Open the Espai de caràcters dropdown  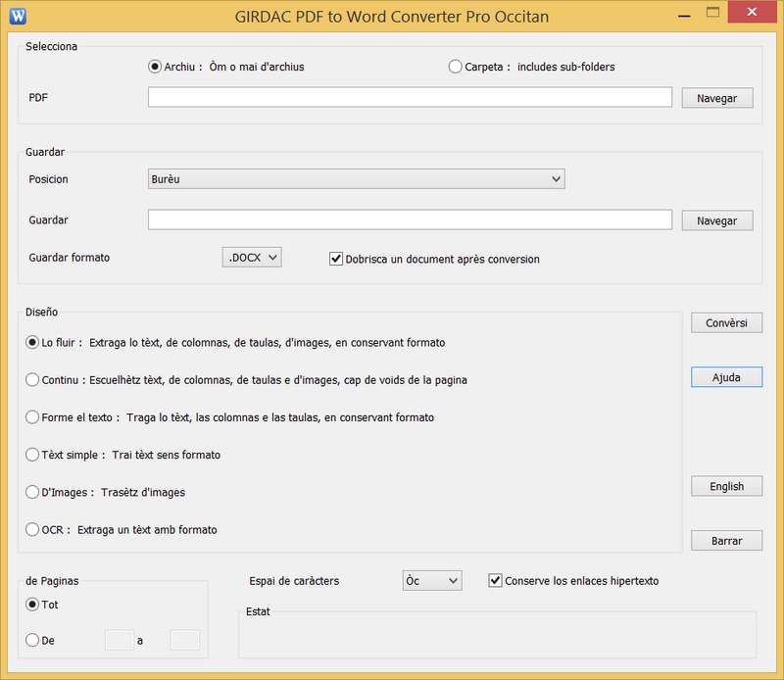coord(432,581)
